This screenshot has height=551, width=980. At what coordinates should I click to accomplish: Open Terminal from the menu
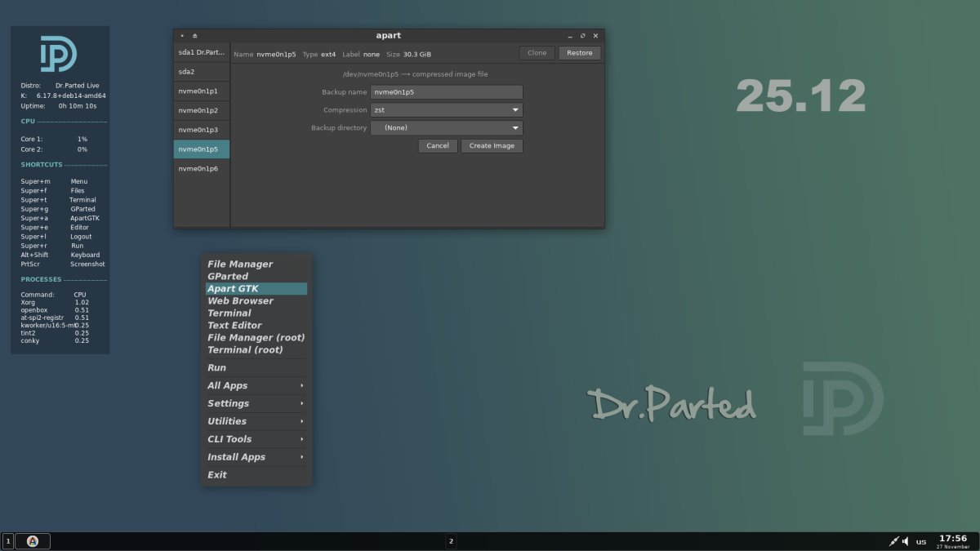(256, 313)
